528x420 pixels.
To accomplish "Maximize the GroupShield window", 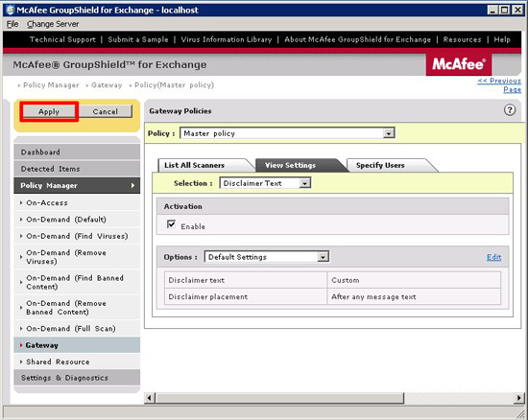I will [x=504, y=11].
